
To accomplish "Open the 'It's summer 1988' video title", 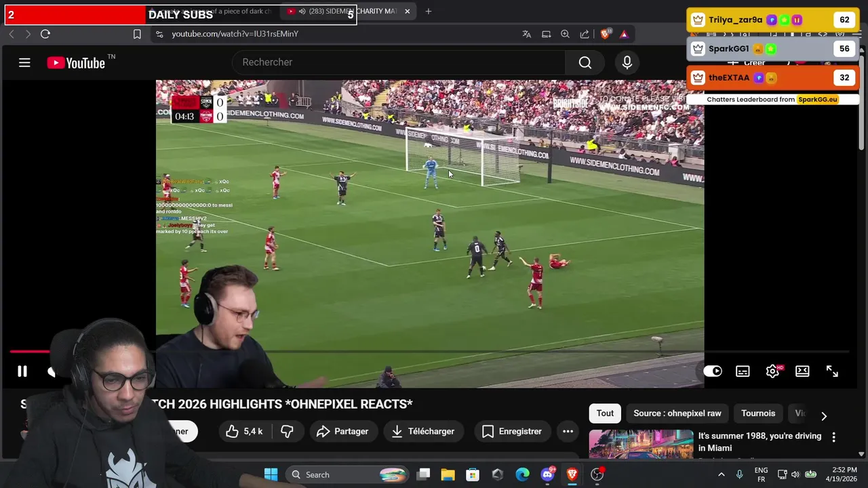I will point(759,442).
